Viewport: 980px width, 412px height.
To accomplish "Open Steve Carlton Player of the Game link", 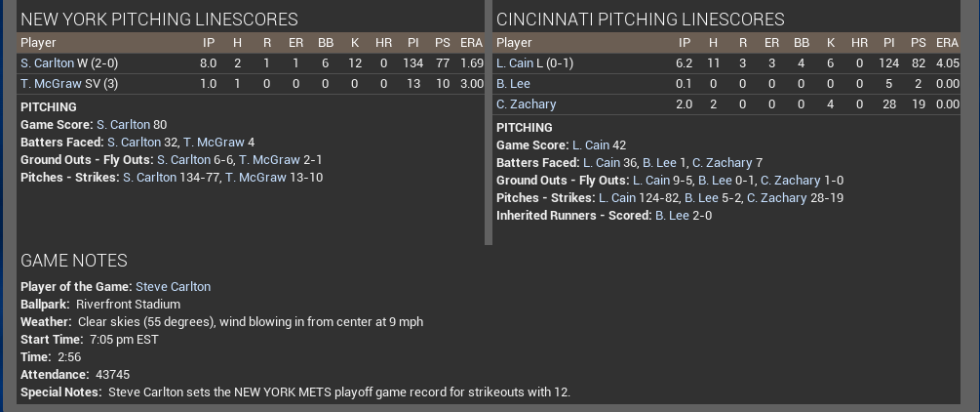I will pos(173,287).
